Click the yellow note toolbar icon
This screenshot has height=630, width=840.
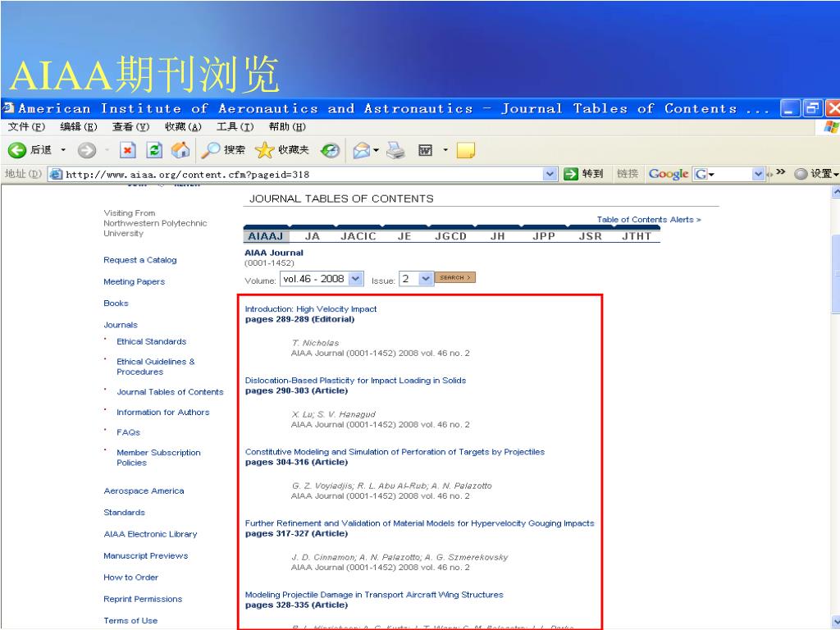(466, 151)
